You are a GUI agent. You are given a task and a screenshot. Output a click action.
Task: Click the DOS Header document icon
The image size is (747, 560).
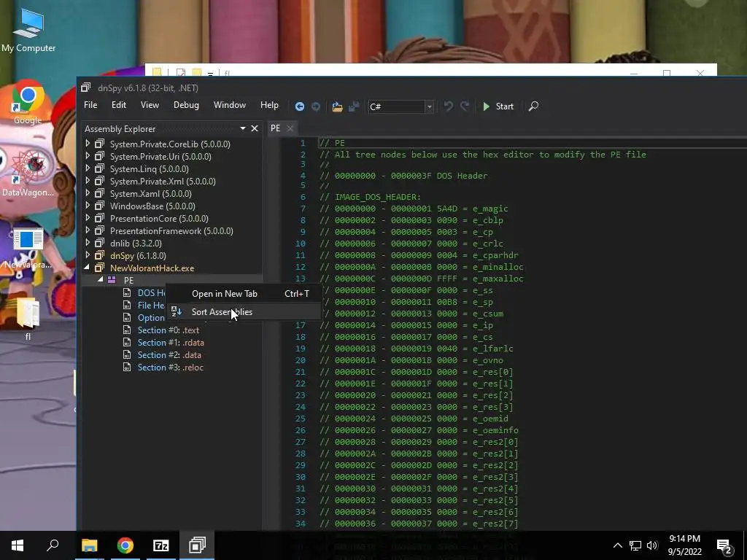[x=127, y=293]
